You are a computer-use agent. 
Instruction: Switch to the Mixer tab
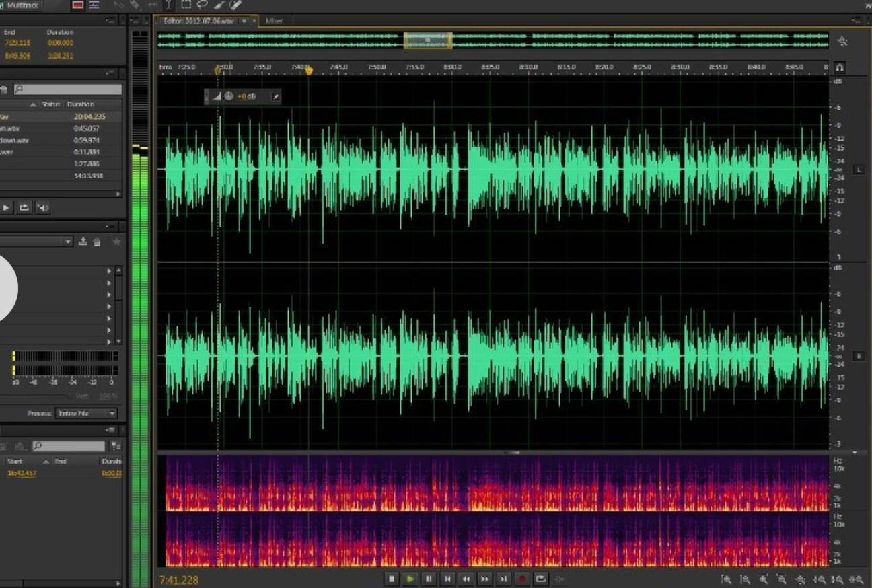pyautogui.click(x=275, y=21)
